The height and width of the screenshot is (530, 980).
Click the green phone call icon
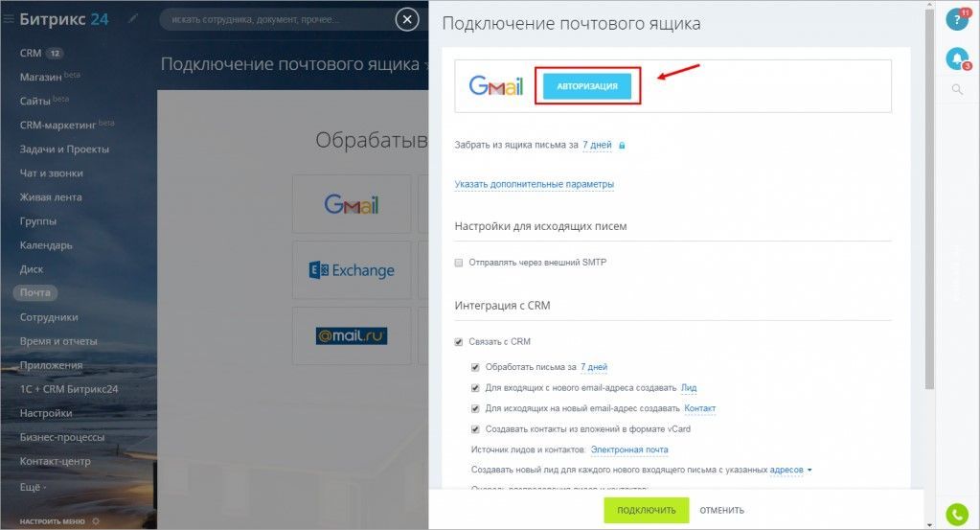click(956, 515)
